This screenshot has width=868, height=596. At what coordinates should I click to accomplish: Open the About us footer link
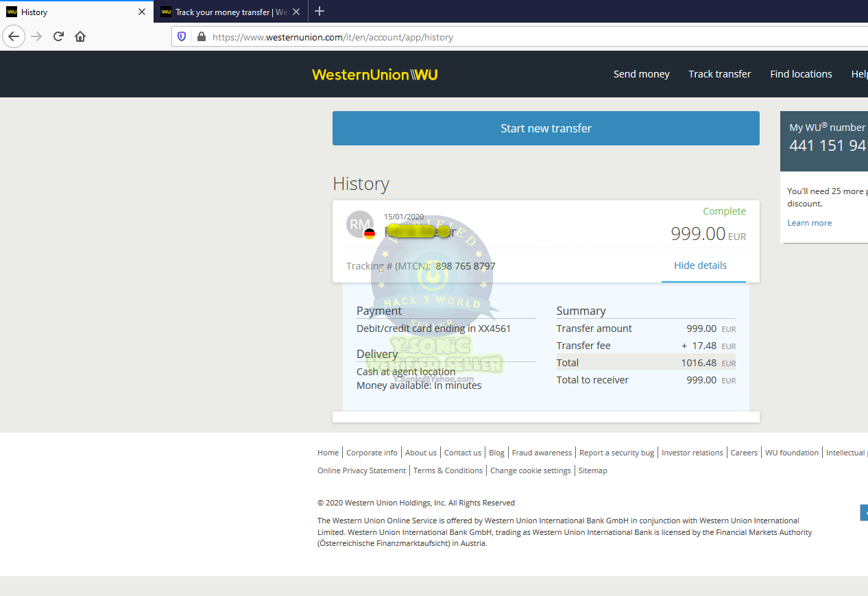point(421,453)
